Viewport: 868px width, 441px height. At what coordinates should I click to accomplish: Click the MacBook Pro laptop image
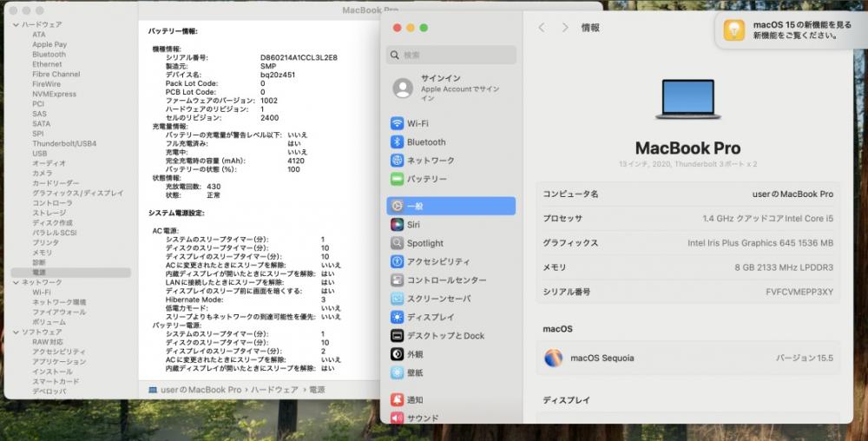click(x=687, y=99)
